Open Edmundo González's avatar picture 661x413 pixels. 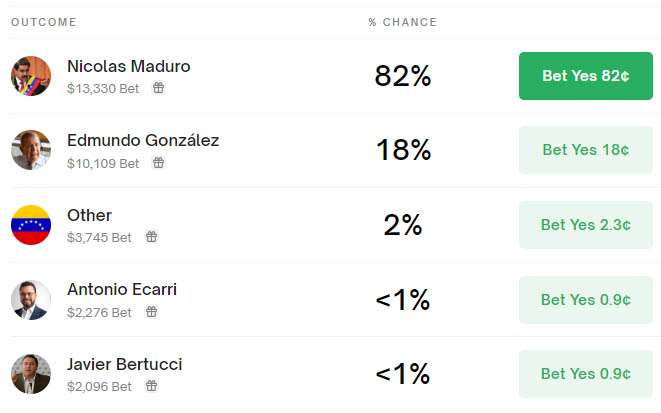point(31,150)
